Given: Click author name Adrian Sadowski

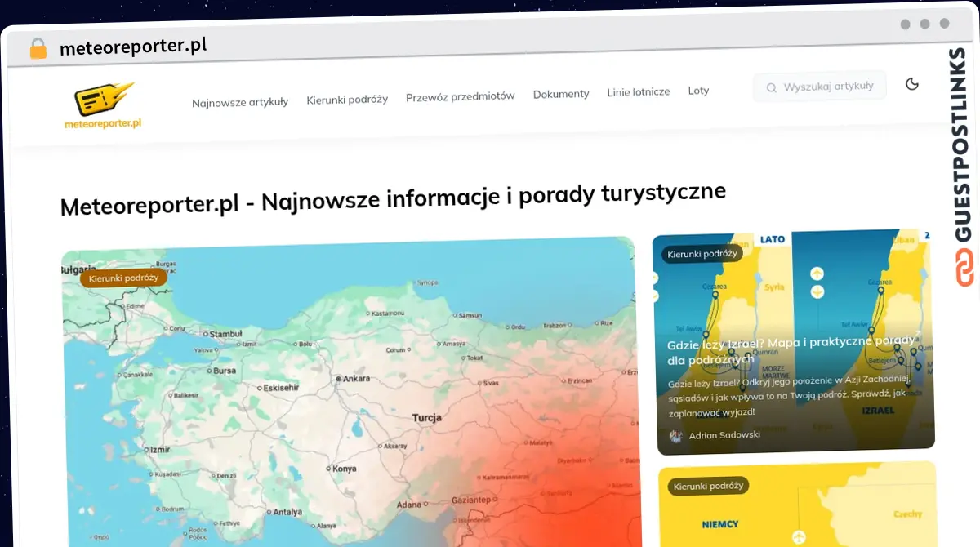Looking at the screenshot, I should click(x=724, y=435).
